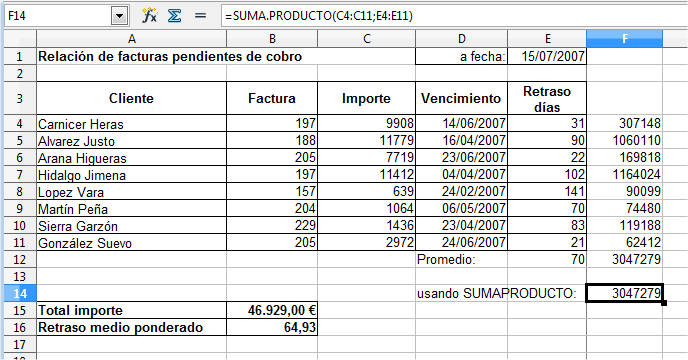Click the 'a fecha:' cell

462,57
